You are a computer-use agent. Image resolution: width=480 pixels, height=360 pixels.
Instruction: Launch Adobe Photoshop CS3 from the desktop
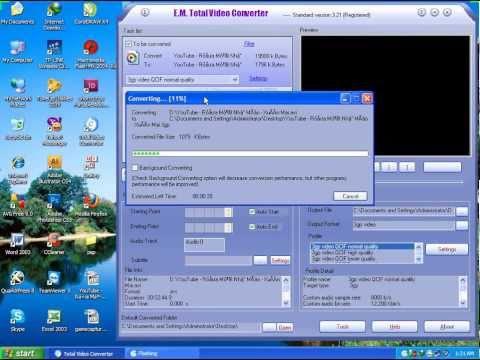point(54,208)
